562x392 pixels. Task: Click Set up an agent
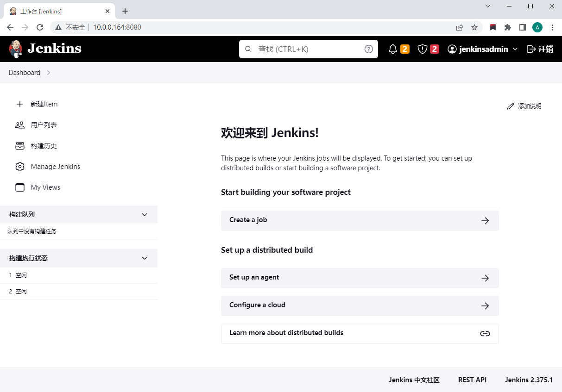360,278
